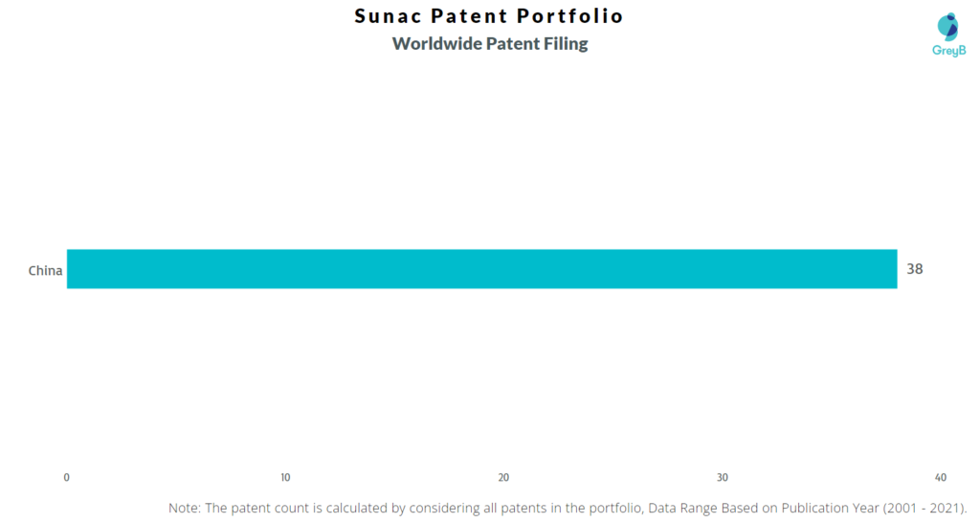The height and width of the screenshot is (523, 980).
Task: Click the teal China bar color
Action: (482, 269)
